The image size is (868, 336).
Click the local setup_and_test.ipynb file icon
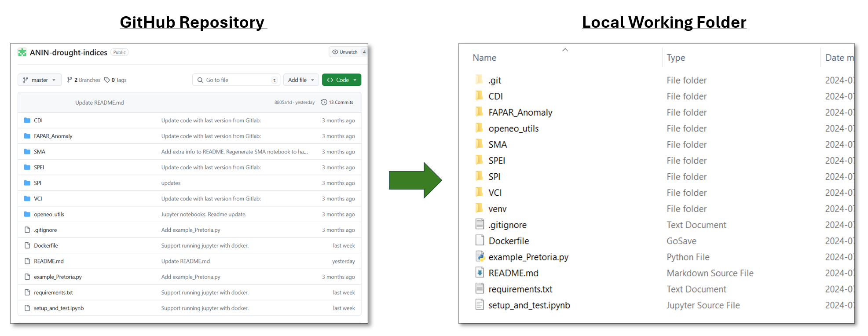tap(480, 304)
